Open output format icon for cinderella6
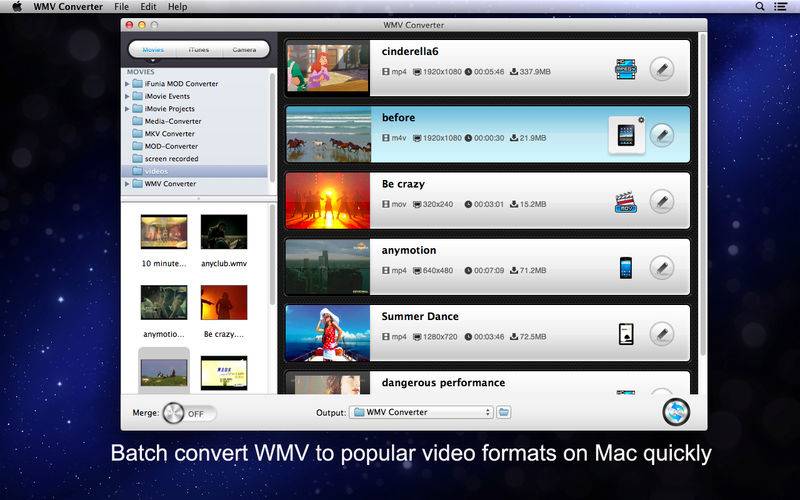 (626, 69)
